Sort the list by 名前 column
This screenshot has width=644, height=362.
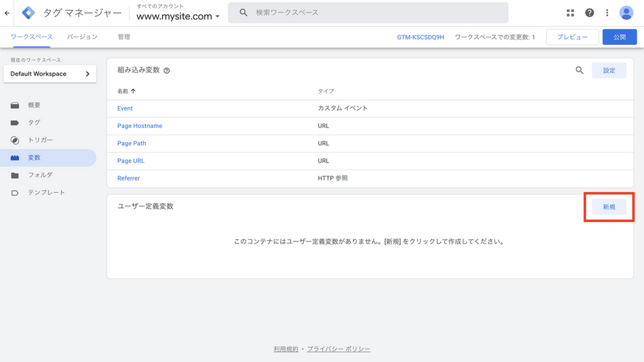[126, 90]
